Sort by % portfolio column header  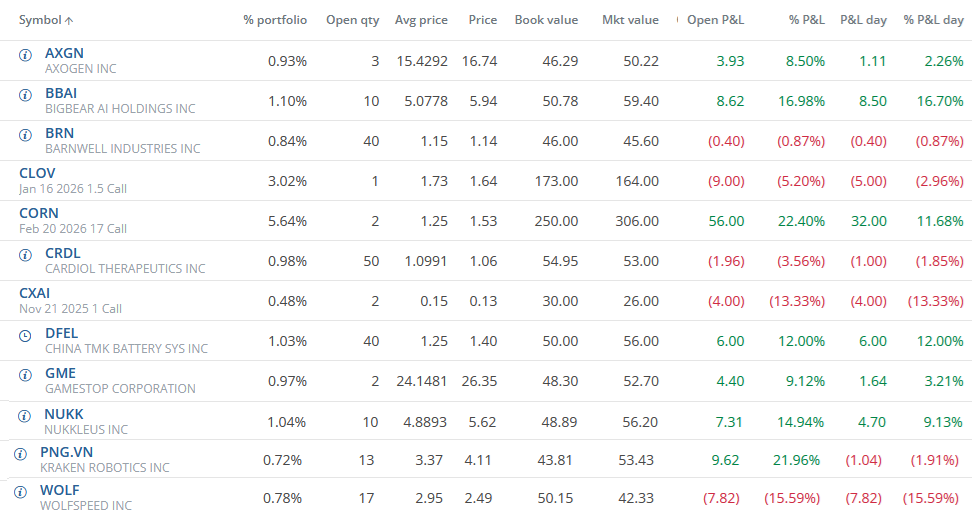coord(275,20)
